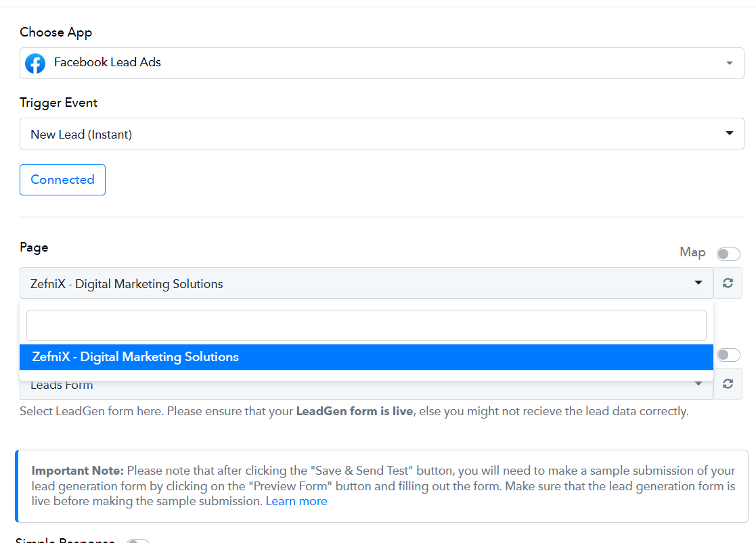Open the Learn more link
756x543 pixels.
[296, 501]
